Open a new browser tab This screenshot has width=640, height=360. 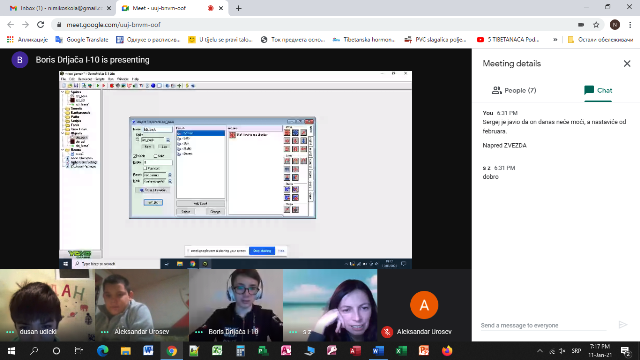238,8
